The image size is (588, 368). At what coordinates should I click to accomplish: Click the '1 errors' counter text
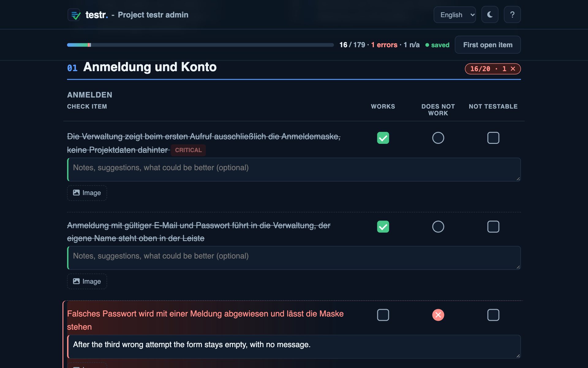384,45
